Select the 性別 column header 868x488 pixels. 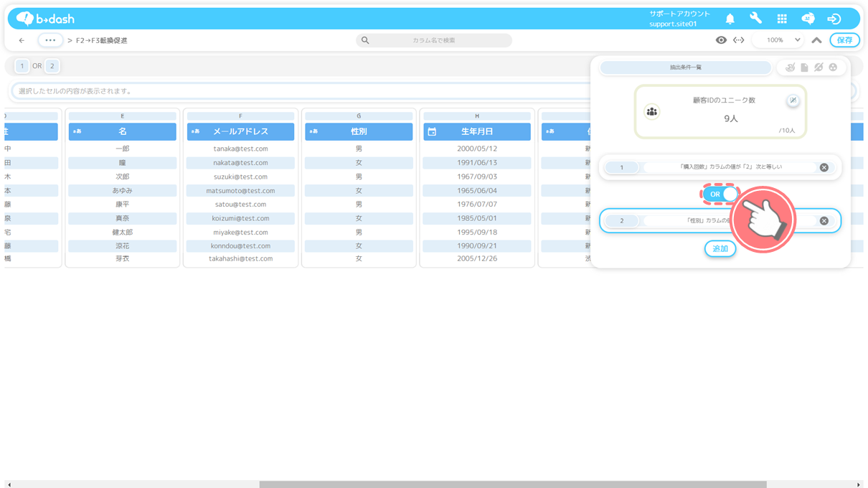point(359,132)
